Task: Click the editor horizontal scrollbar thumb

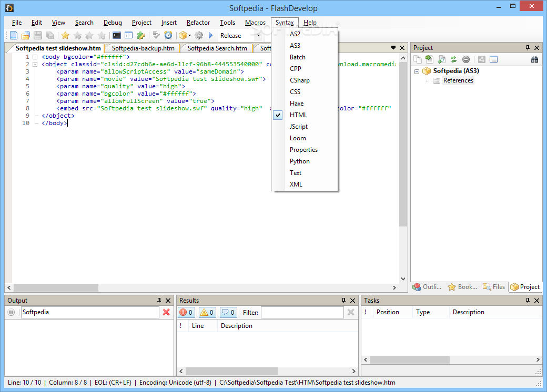Action: (56, 288)
